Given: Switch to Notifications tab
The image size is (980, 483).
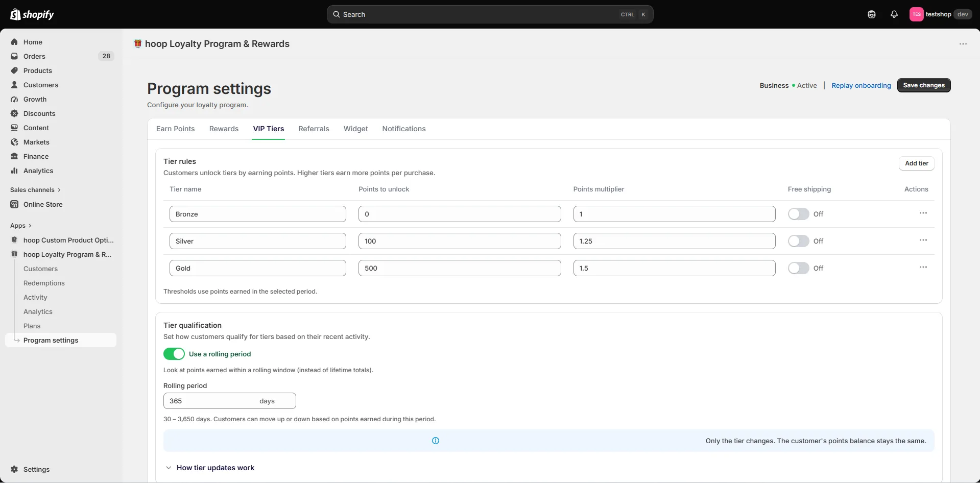Looking at the screenshot, I should pyautogui.click(x=403, y=129).
